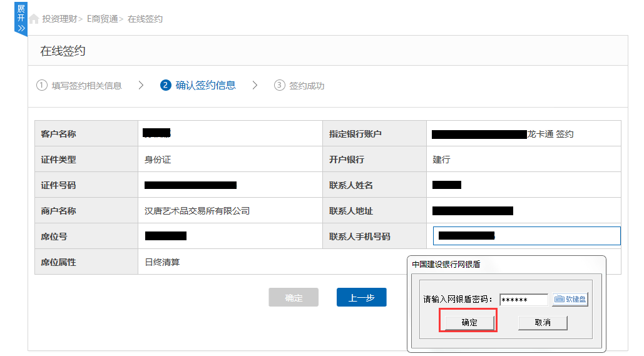The height and width of the screenshot is (356, 644).
Task: Click the 联系人姓名 label cell
Action: 374,185
